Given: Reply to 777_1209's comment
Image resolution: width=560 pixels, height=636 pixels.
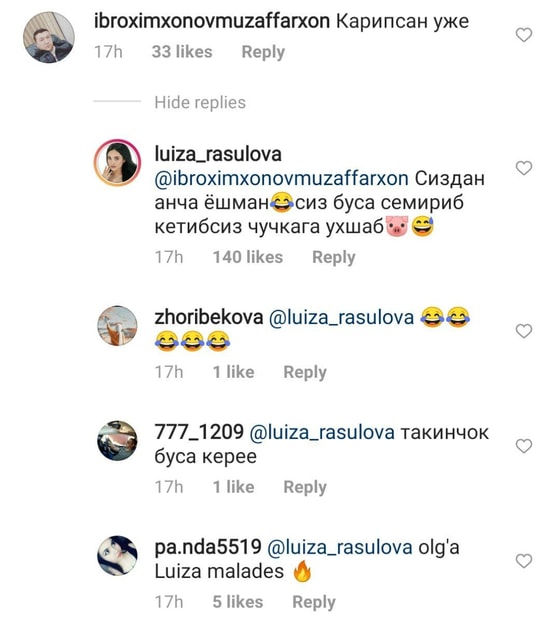Looking at the screenshot, I should [305, 487].
